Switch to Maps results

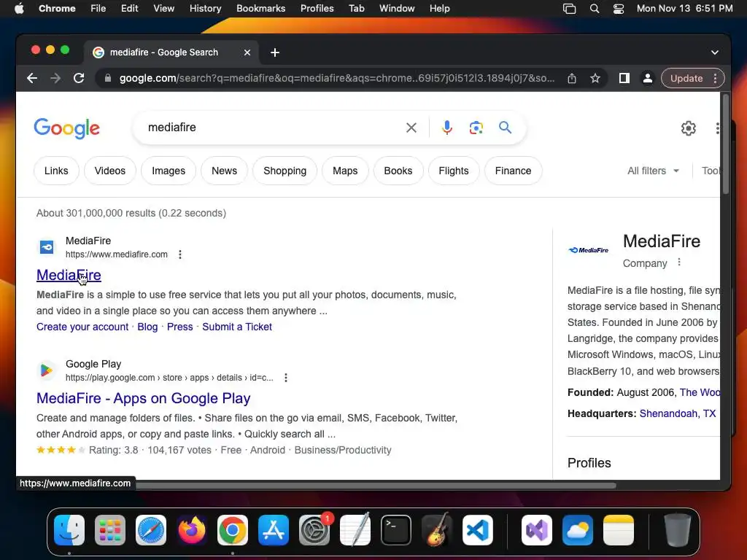[x=345, y=171]
